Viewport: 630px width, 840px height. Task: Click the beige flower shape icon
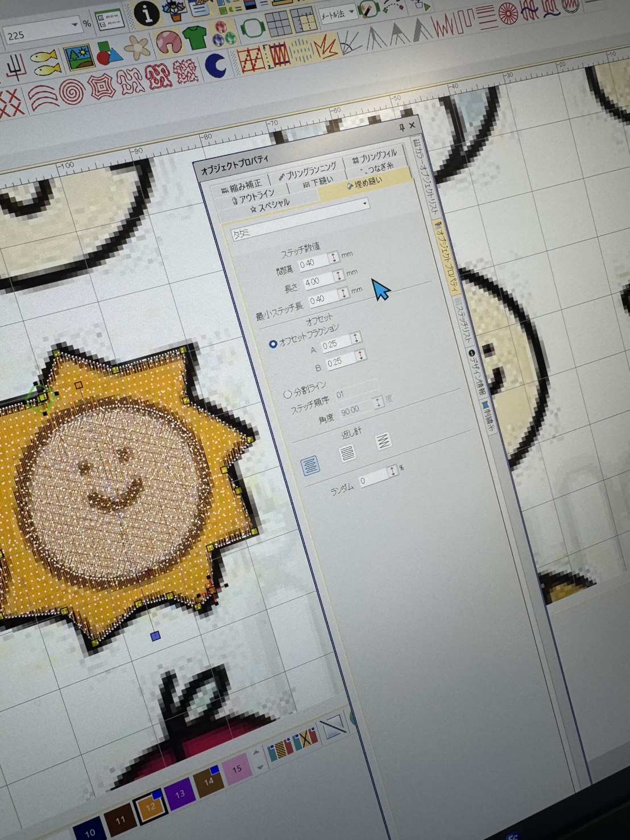pyautogui.click(x=137, y=47)
